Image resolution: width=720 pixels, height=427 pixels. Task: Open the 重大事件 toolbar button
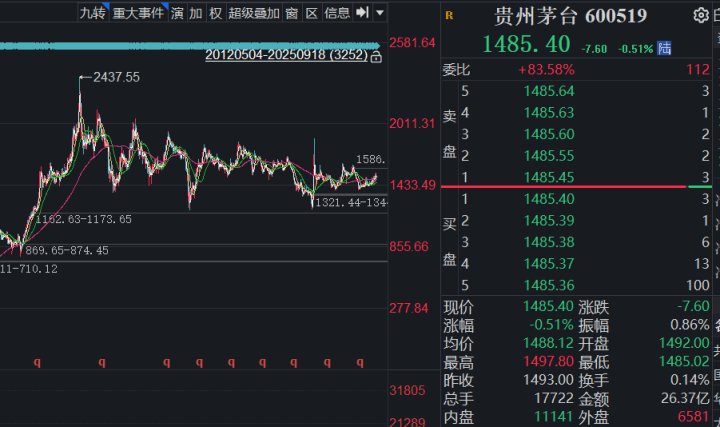pyautogui.click(x=139, y=13)
